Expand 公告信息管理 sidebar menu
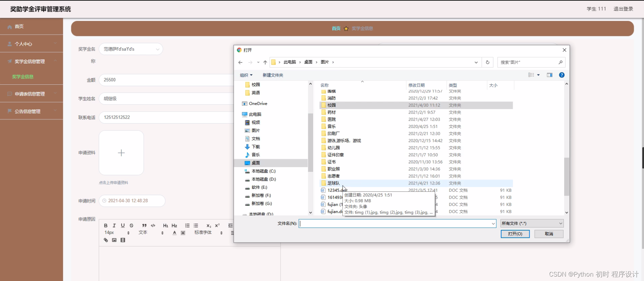This screenshot has height=281, width=644. click(32, 111)
